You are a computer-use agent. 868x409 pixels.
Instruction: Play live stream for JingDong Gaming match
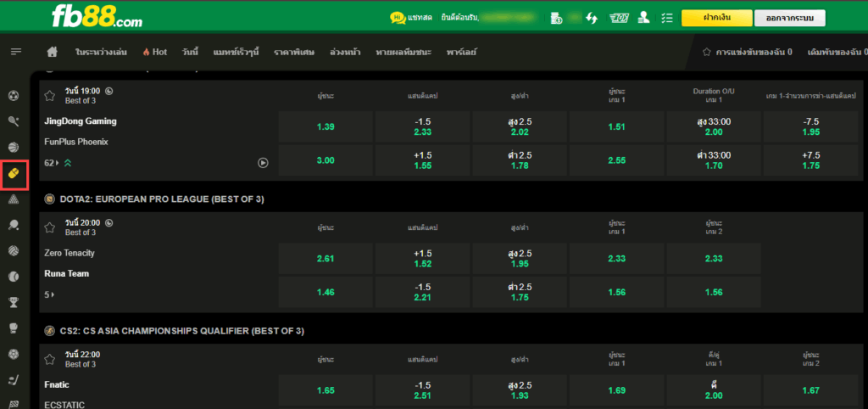click(x=263, y=163)
